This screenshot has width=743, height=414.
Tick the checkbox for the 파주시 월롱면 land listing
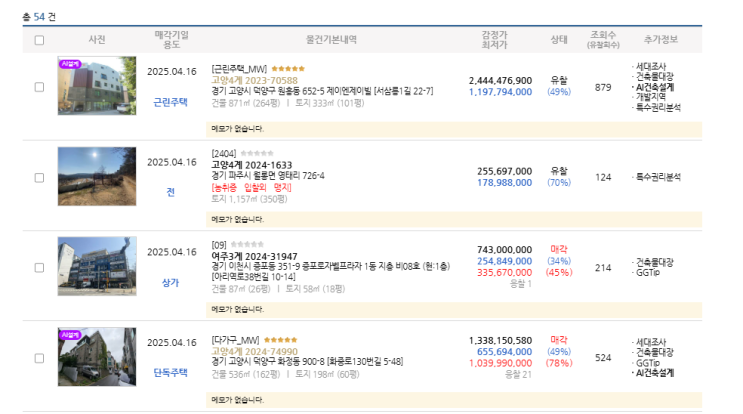click(x=39, y=177)
